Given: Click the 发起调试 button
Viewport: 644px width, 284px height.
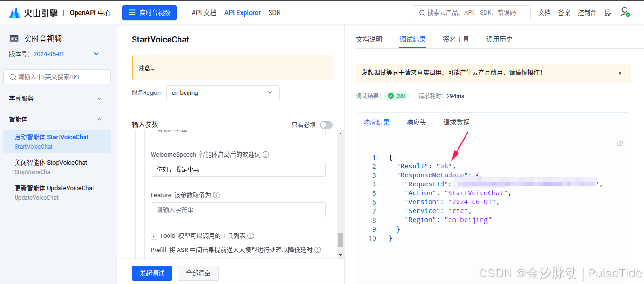Looking at the screenshot, I should (x=152, y=273).
